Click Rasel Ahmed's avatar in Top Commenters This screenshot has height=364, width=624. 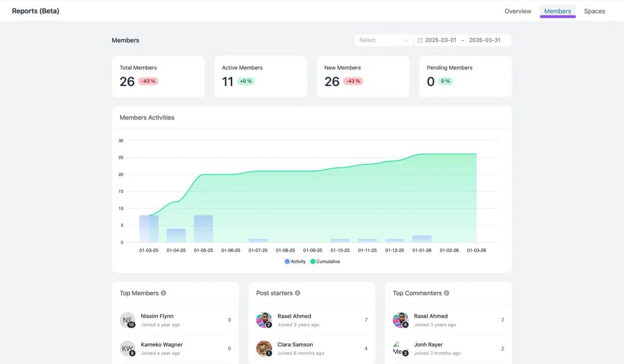tap(400, 320)
